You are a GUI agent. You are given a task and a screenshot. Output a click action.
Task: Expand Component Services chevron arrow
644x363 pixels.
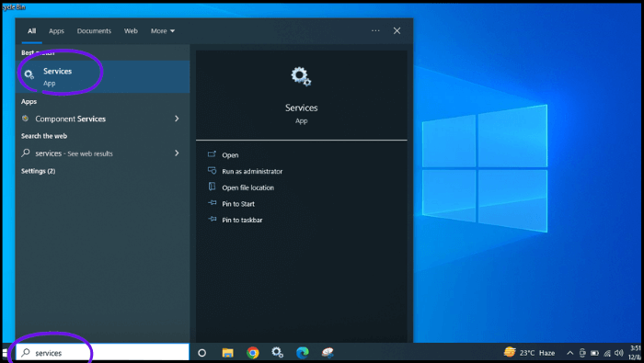click(x=177, y=119)
